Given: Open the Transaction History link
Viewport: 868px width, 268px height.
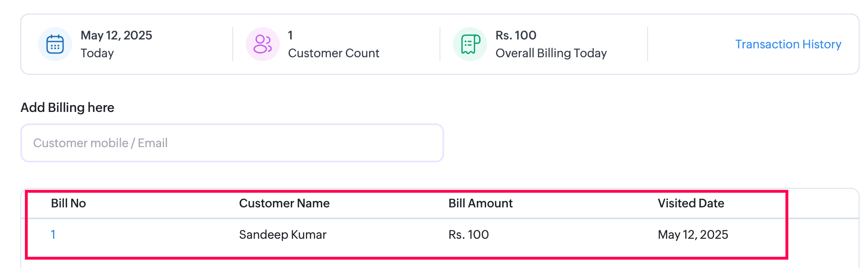Looking at the screenshot, I should (x=788, y=44).
